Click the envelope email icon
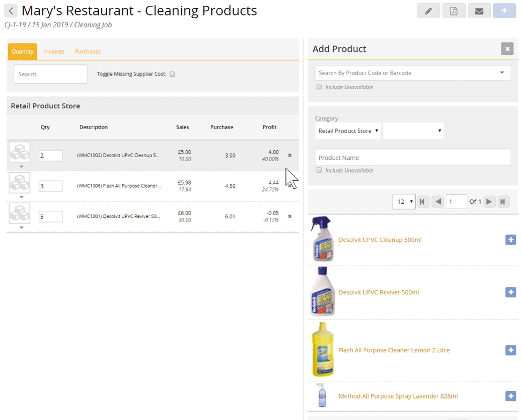 [479, 11]
